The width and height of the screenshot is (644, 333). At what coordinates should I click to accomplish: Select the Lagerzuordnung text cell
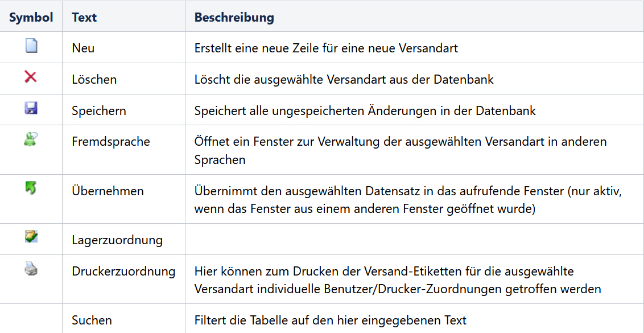click(117, 240)
